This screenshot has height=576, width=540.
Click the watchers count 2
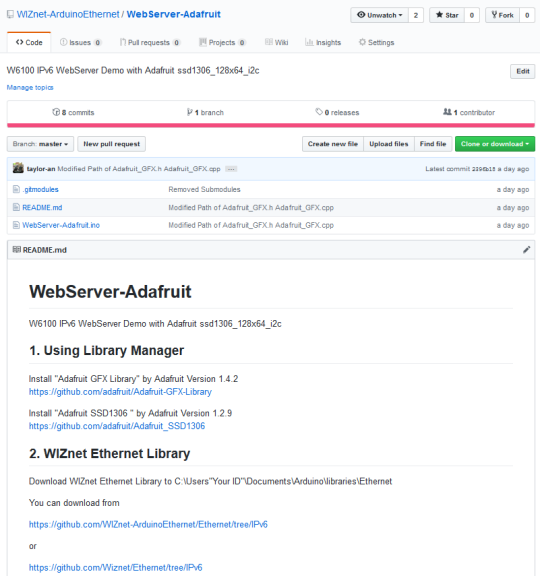coord(416,15)
